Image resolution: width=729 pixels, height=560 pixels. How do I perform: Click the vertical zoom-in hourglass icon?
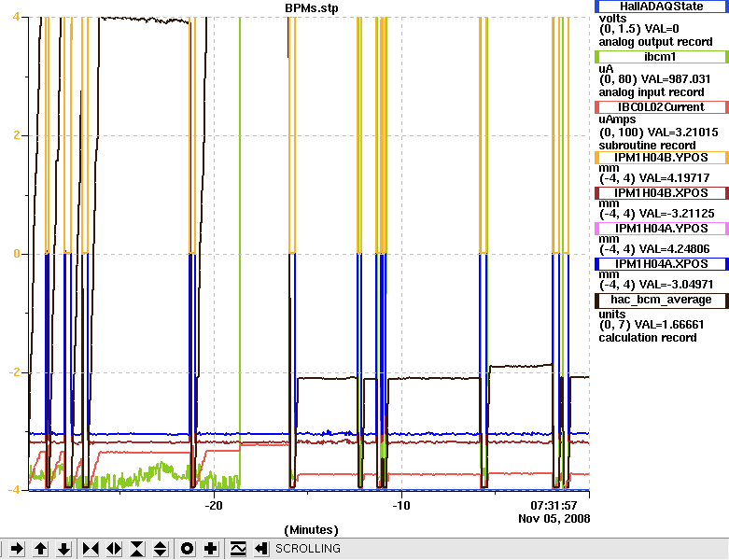click(x=137, y=549)
